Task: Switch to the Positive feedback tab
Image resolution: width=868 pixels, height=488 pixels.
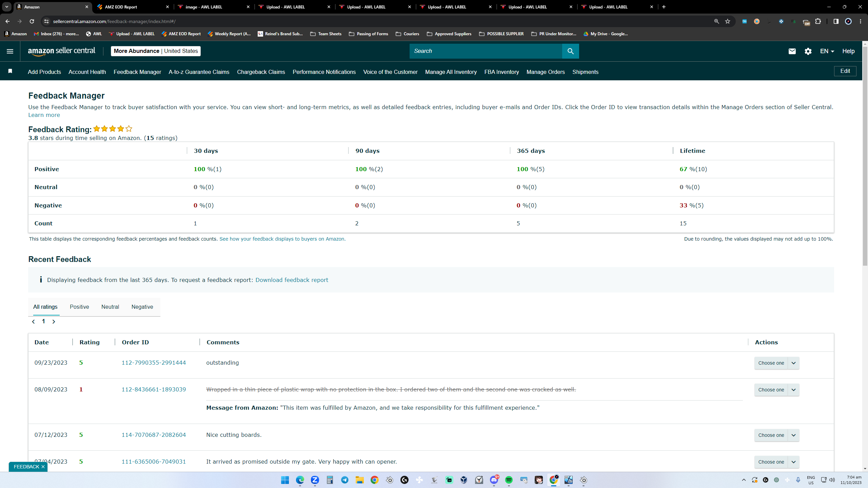Action: 79,307
